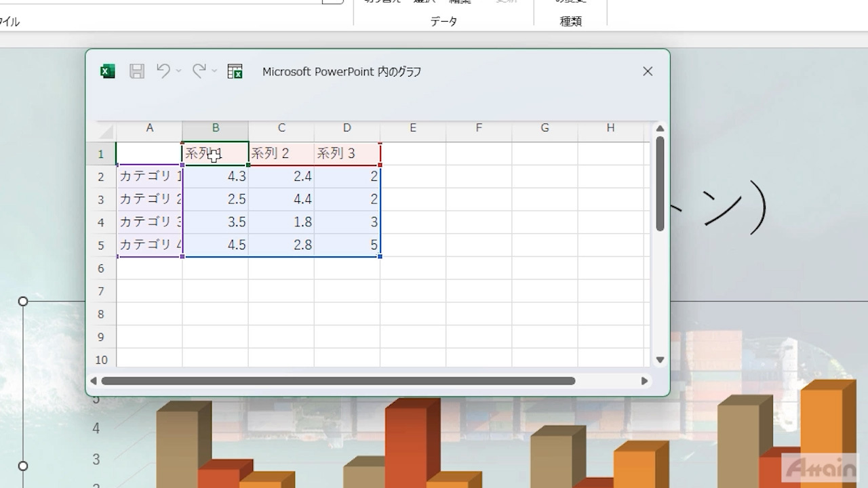The width and height of the screenshot is (868, 488).
Task: Select column F header
Action: (x=478, y=128)
